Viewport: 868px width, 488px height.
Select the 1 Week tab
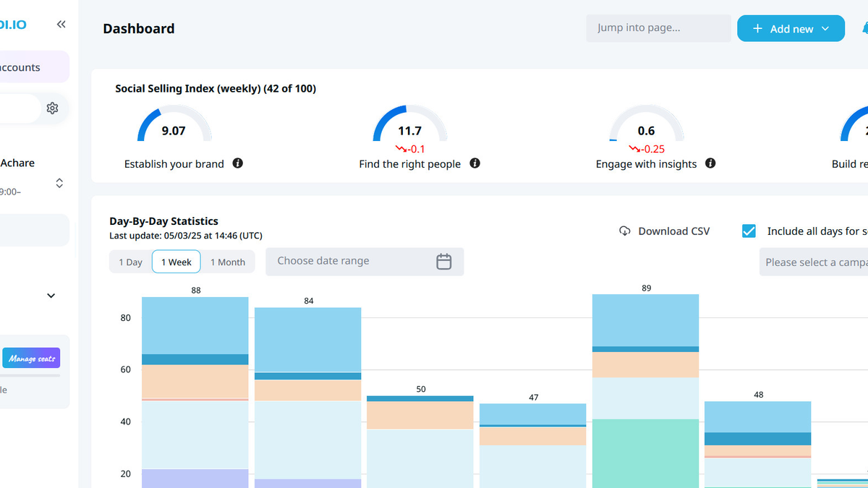176,262
